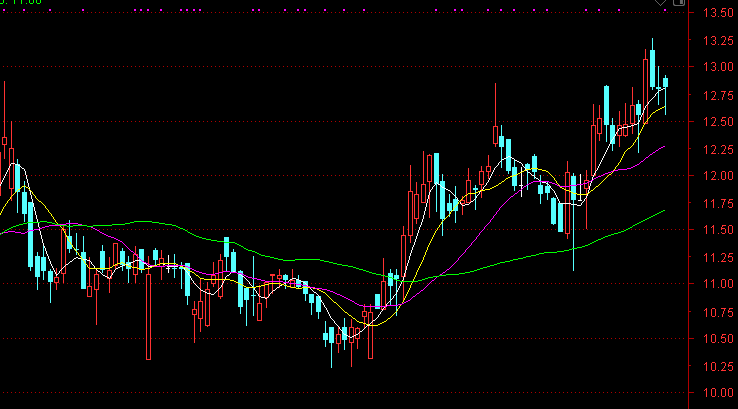Click the 11.00 price axis label
738x409 pixels.
pos(718,284)
